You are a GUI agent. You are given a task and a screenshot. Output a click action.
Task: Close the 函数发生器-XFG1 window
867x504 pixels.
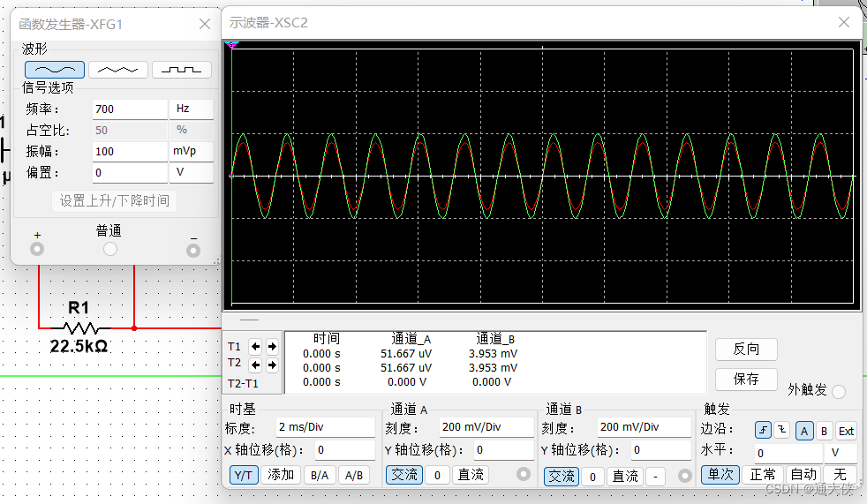click(x=205, y=24)
